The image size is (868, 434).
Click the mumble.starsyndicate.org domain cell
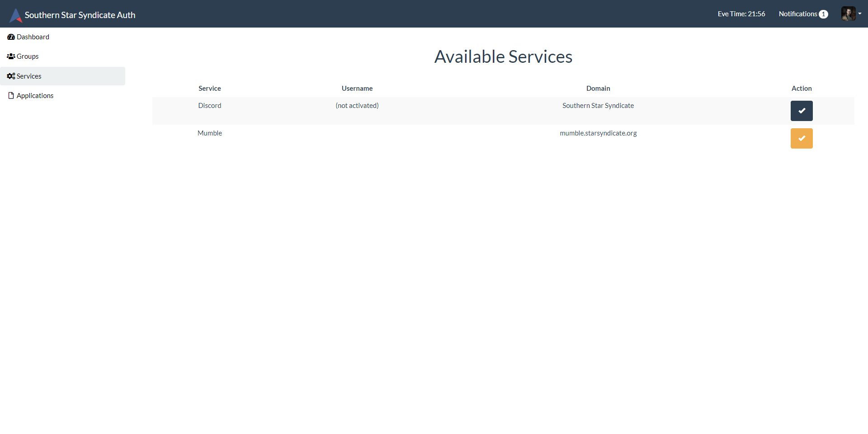(x=598, y=133)
